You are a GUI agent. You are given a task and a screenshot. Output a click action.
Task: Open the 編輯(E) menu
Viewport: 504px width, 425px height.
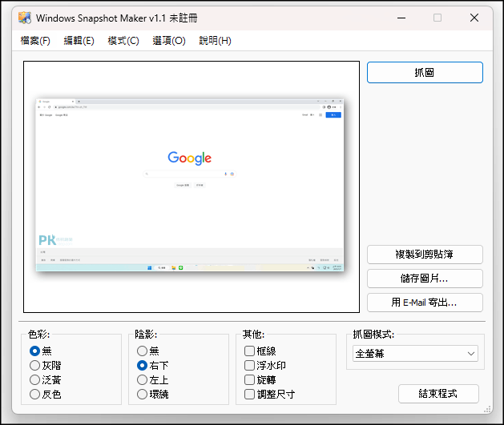click(x=79, y=41)
